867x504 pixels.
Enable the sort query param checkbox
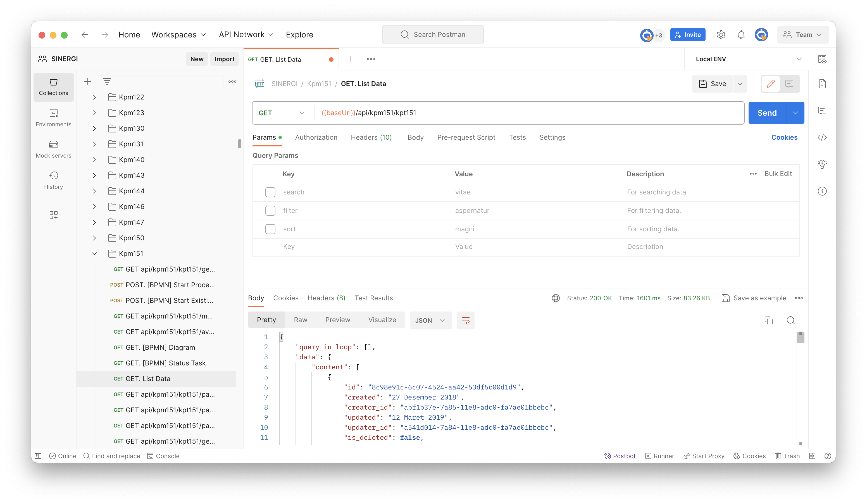pos(270,229)
